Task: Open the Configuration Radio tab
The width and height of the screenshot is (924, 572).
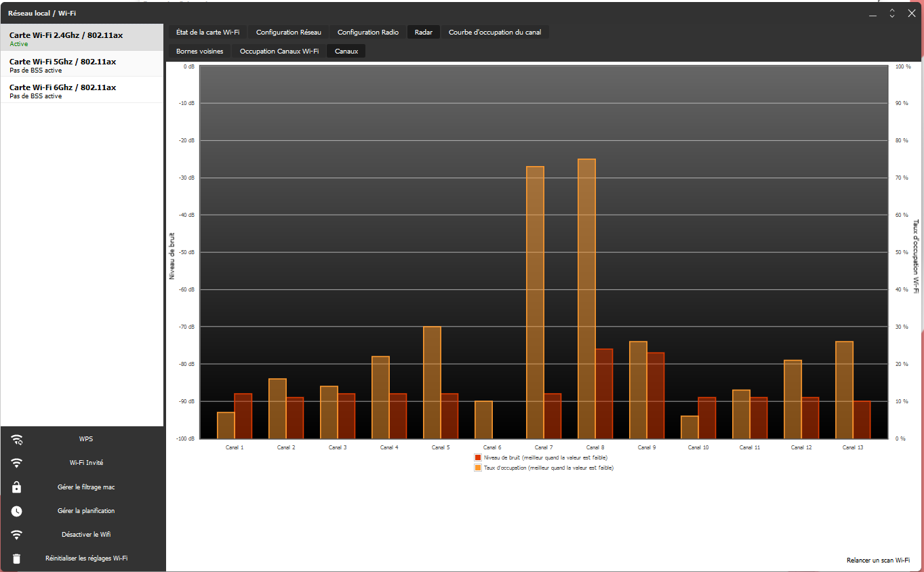Action: point(368,32)
